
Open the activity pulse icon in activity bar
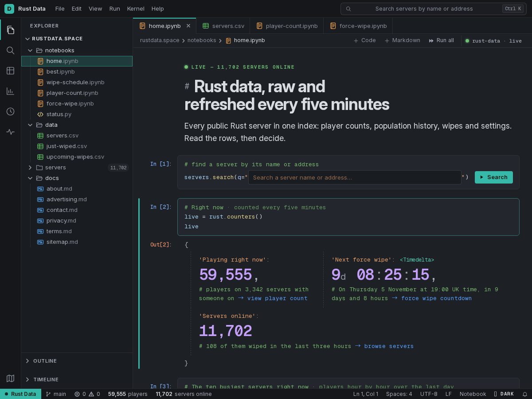(11, 132)
